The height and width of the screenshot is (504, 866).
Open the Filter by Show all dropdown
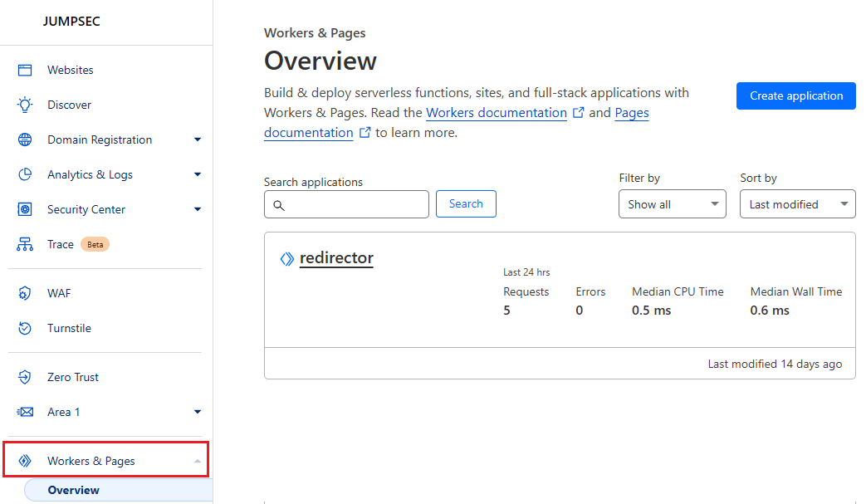point(672,204)
